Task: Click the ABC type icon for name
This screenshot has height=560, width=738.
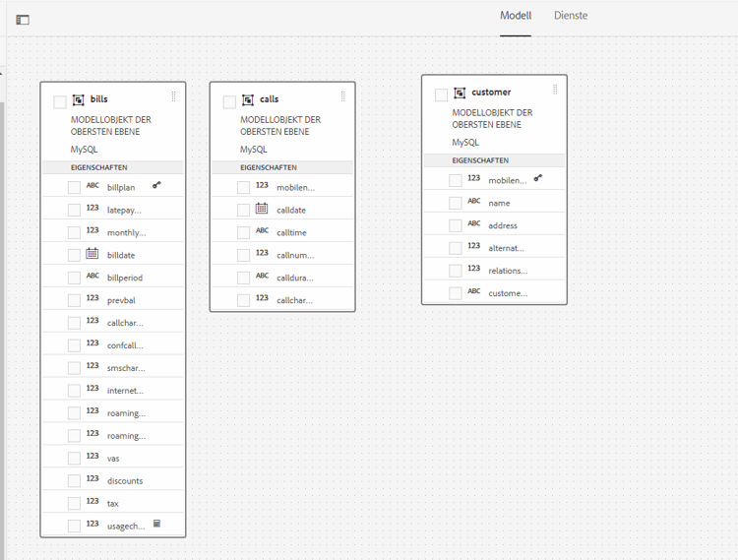Action: [x=474, y=201]
